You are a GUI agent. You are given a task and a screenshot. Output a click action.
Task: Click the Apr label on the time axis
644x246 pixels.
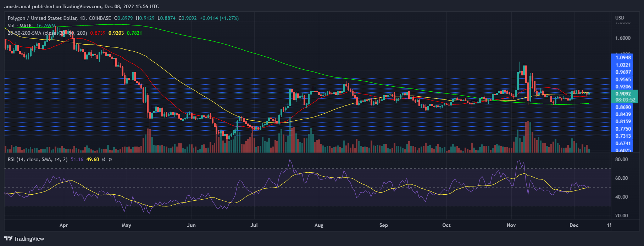click(63, 225)
